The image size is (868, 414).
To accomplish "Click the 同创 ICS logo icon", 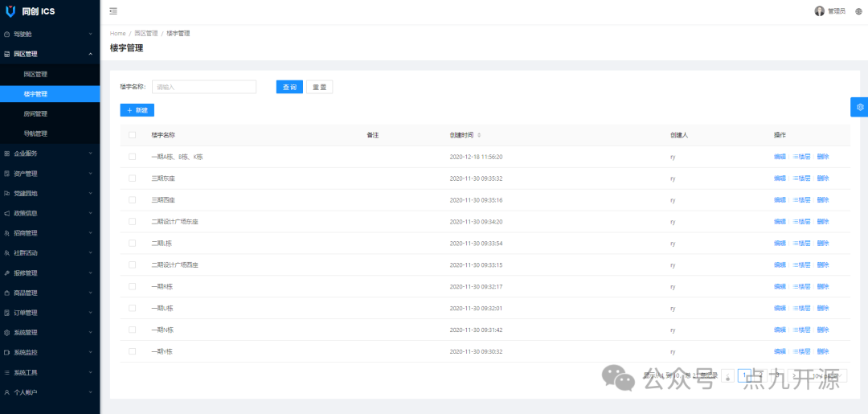I will click(10, 11).
